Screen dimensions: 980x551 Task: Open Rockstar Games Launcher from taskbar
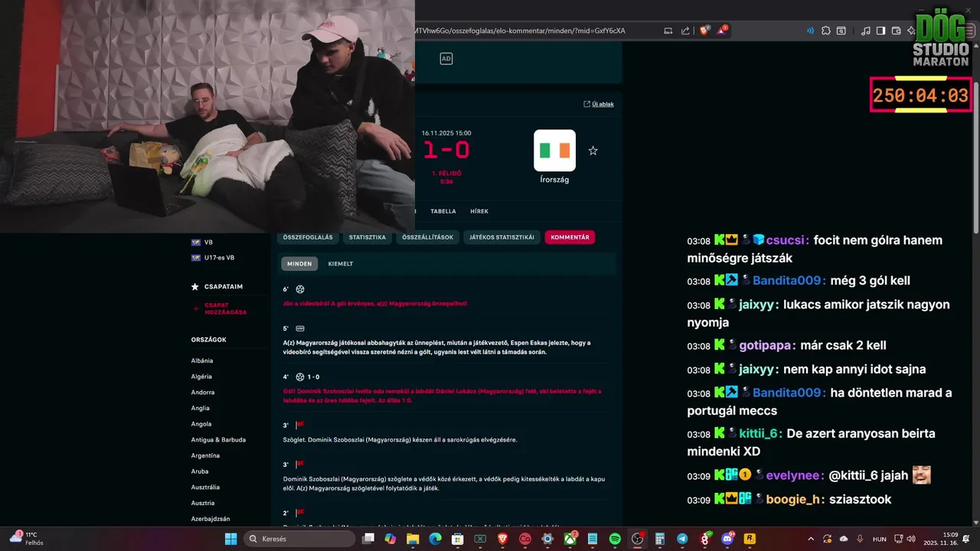(750, 539)
